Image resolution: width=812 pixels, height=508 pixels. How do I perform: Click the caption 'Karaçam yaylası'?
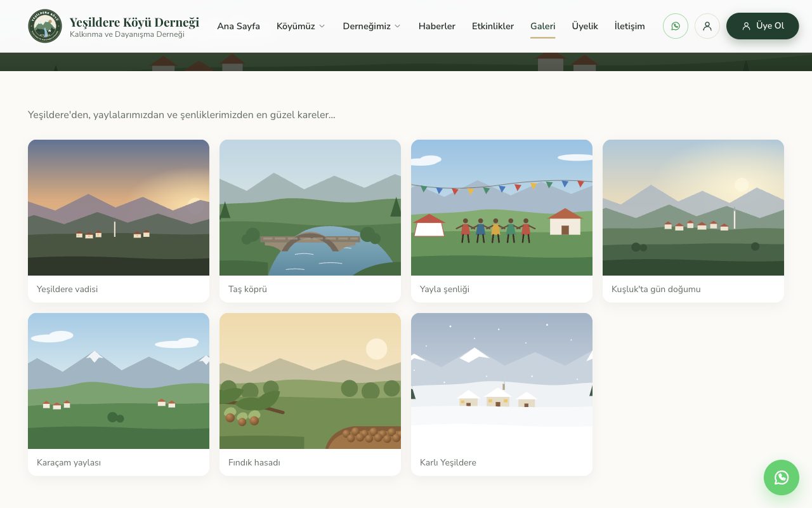(69, 462)
